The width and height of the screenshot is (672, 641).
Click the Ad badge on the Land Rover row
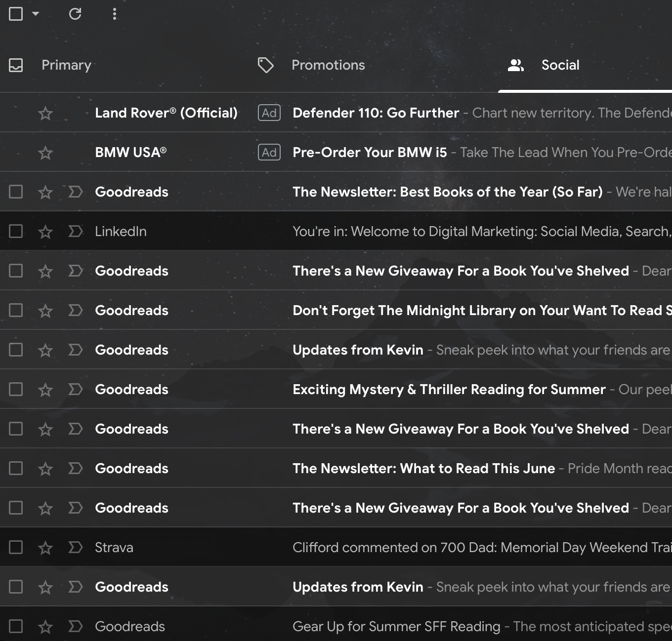pyautogui.click(x=269, y=113)
